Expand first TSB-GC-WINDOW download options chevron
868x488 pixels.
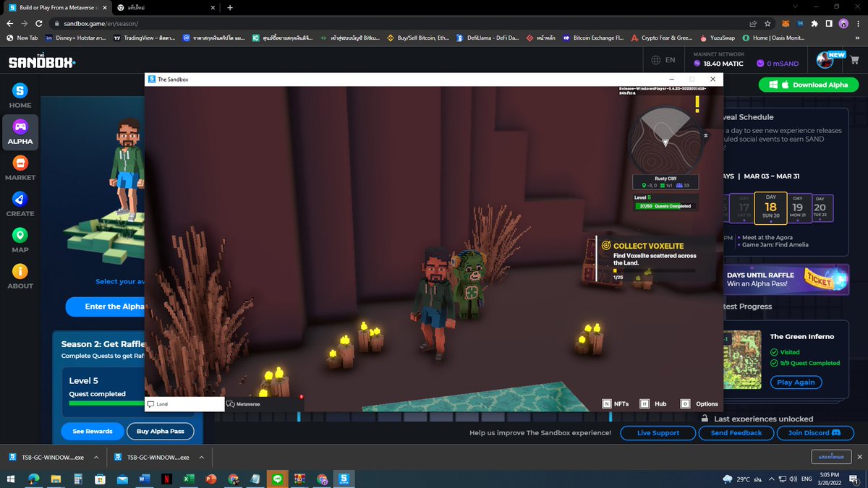95,458
